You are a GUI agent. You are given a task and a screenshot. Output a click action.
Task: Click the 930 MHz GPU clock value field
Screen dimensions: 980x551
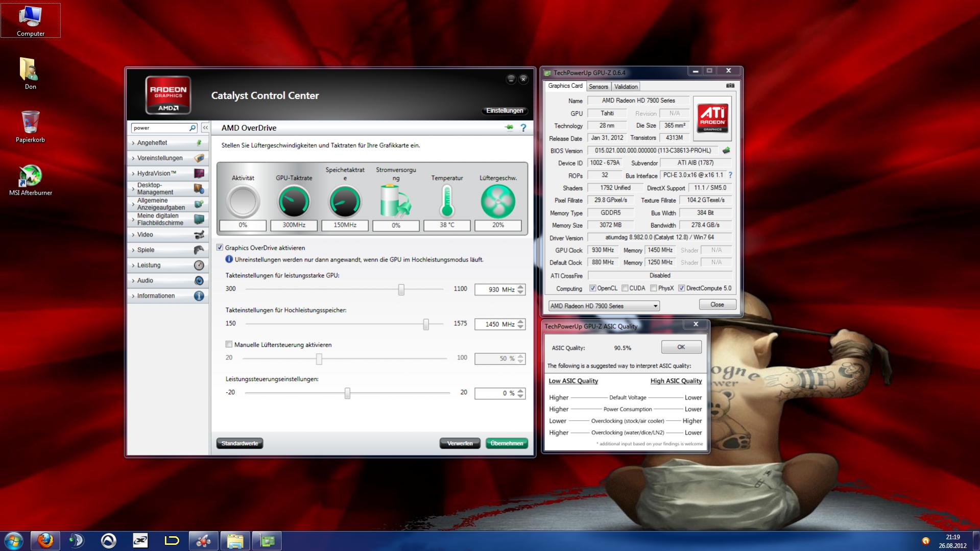click(x=495, y=290)
